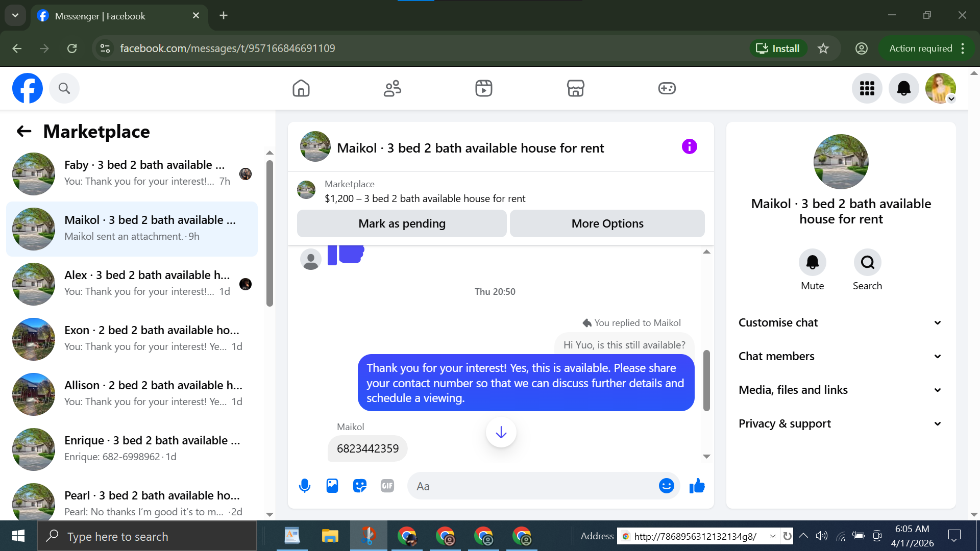Open conversation information purple icon
980x551 pixels.
point(689,147)
